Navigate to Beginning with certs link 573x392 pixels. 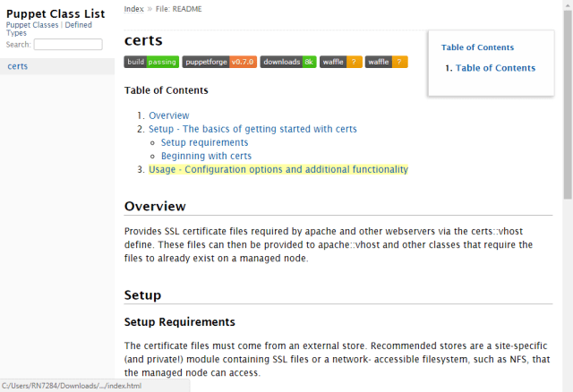[206, 156]
